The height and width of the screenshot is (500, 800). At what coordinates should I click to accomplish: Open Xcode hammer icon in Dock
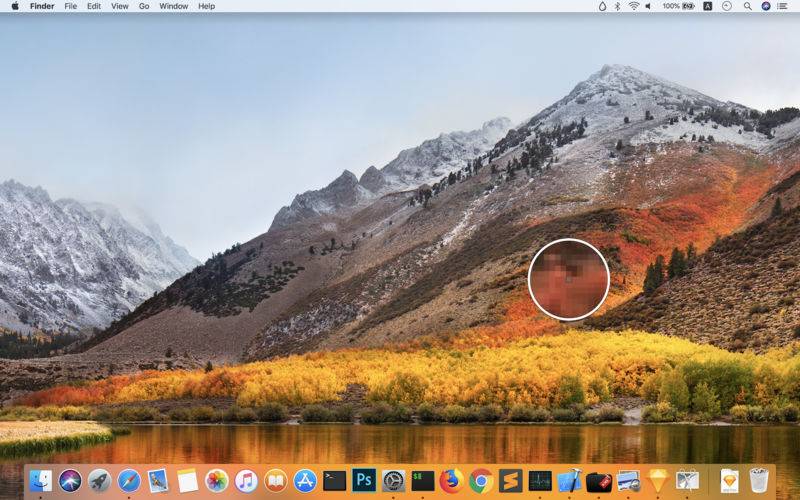point(569,481)
